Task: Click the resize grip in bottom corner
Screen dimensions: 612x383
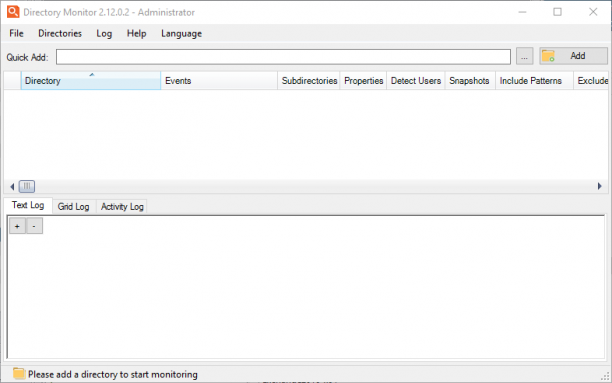Action: 605,376
